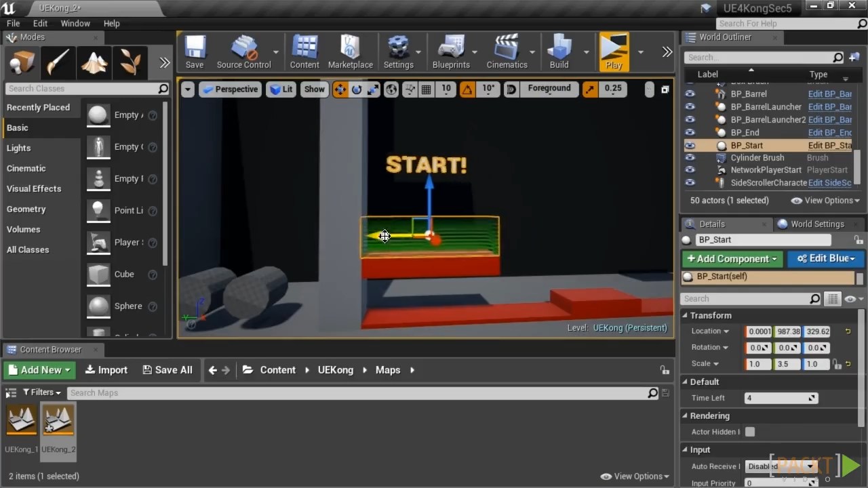This screenshot has height=488, width=868.
Task: Open the Help menu
Action: click(x=111, y=23)
